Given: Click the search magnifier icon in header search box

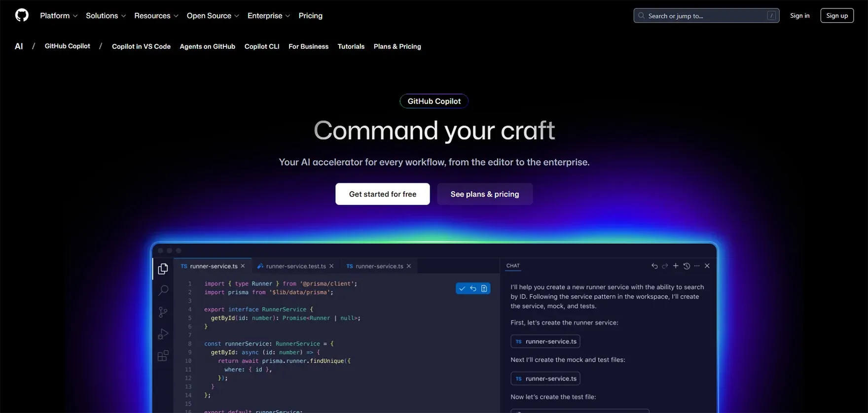Looking at the screenshot, I should click(x=641, y=16).
